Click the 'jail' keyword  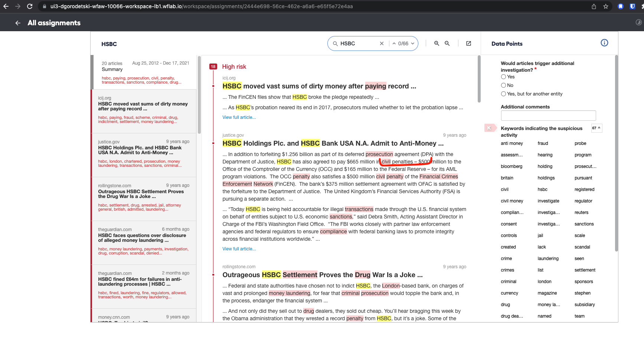click(540, 236)
